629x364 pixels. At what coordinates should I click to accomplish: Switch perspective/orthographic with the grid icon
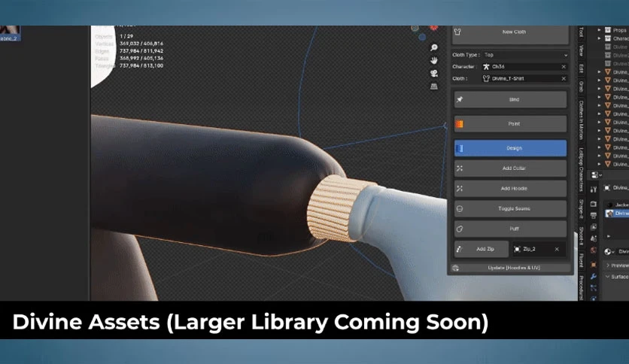tap(433, 86)
